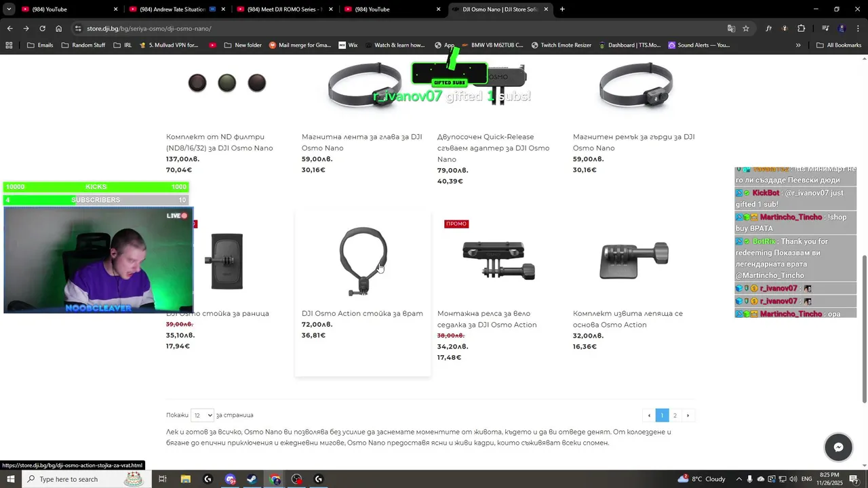
Task: Bookmark this tab with the star
Action: point(746,28)
